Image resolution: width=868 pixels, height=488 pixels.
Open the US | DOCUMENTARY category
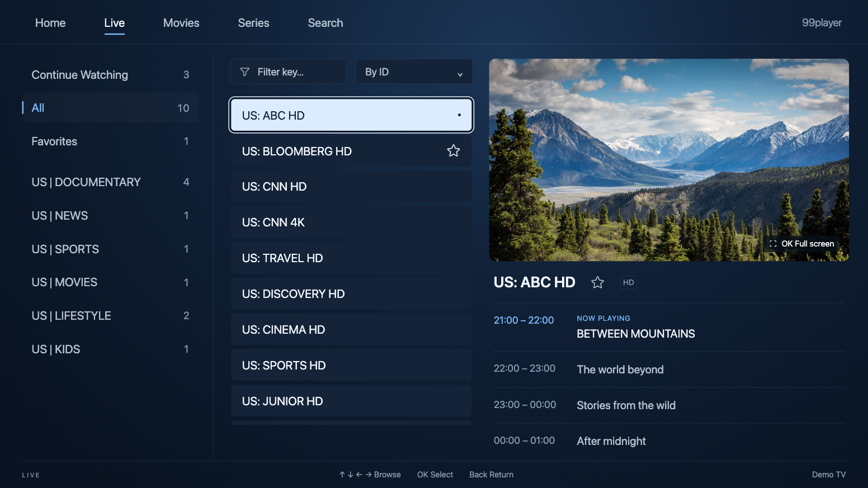tap(111, 182)
